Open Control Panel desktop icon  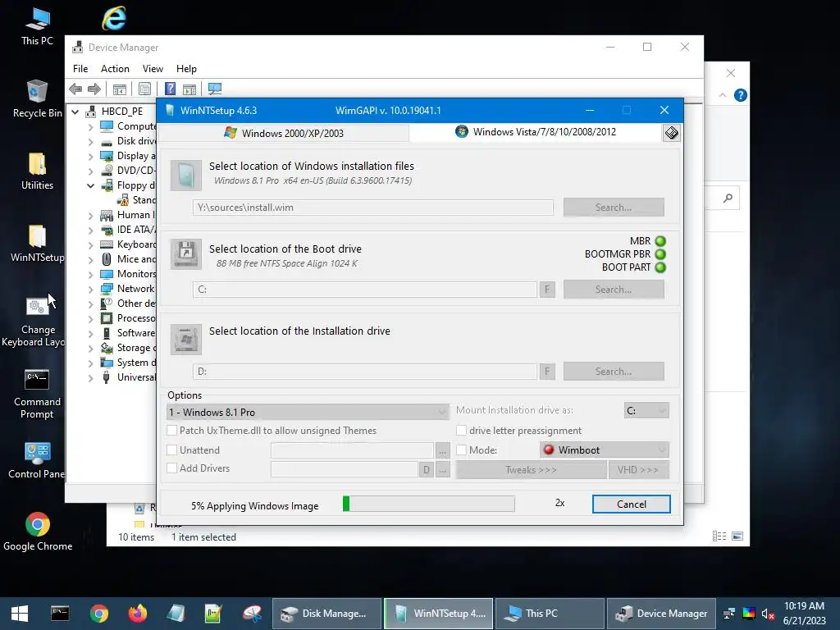click(37, 460)
